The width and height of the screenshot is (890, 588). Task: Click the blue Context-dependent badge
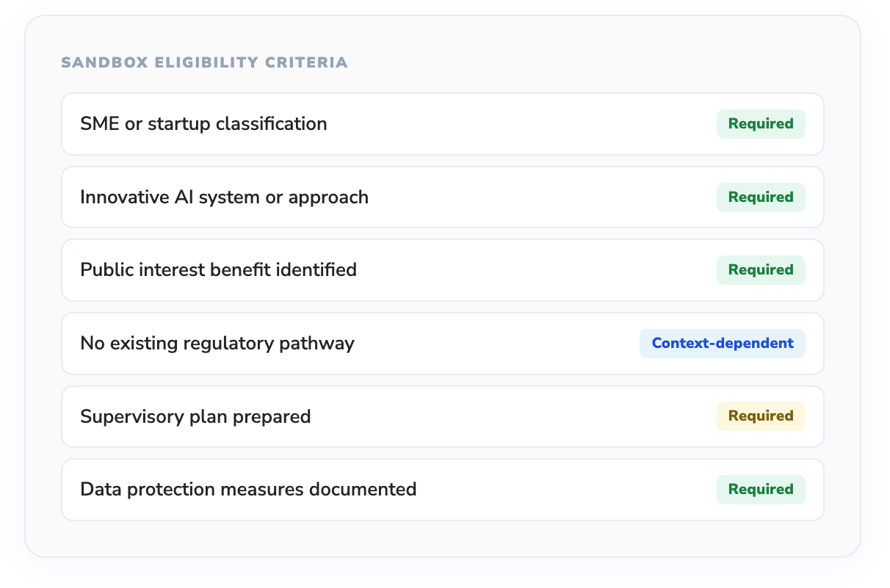click(723, 344)
